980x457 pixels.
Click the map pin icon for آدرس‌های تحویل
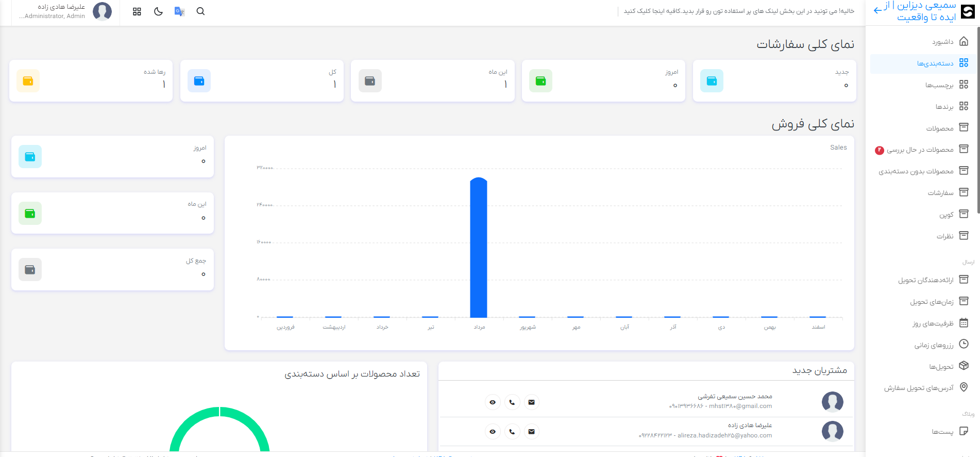tap(964, 387)
